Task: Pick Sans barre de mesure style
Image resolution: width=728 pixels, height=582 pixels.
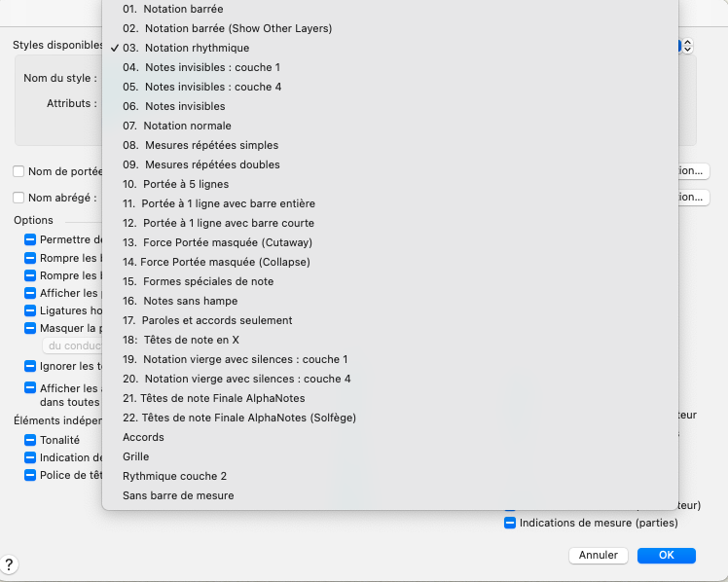Action: click(178, 495)
